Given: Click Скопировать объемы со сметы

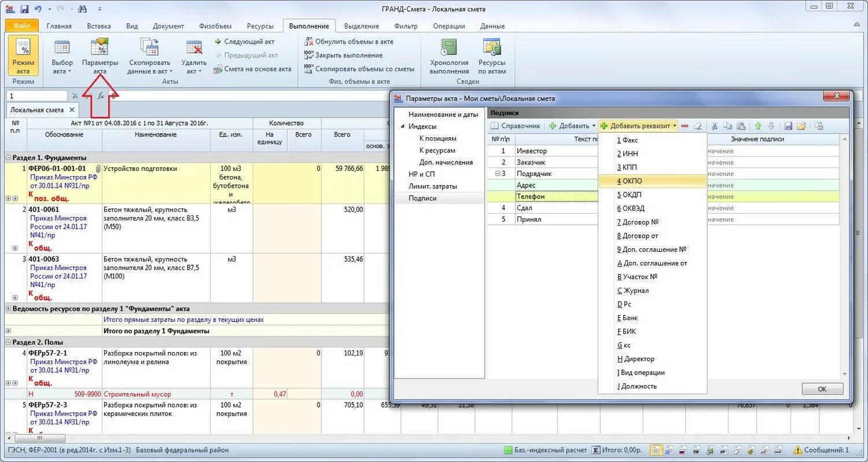Looking at the screenshot, I should (x=359, y=69).
